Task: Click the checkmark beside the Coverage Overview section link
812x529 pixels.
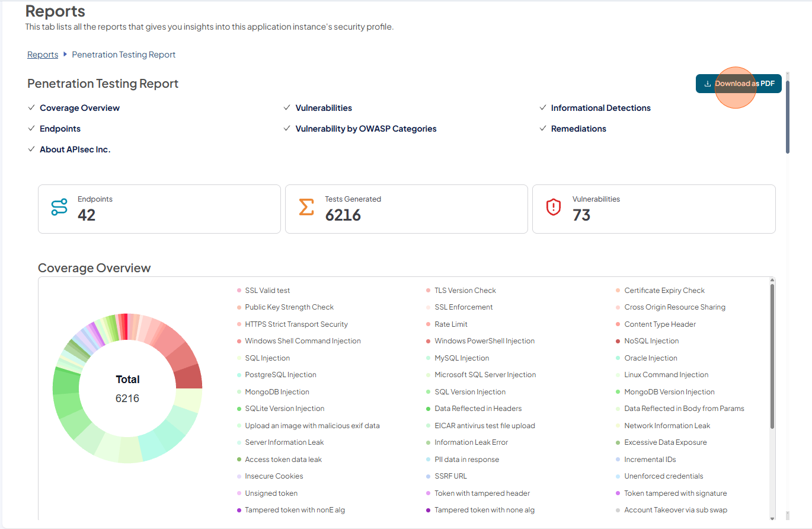Action: [x=31, y=108]
